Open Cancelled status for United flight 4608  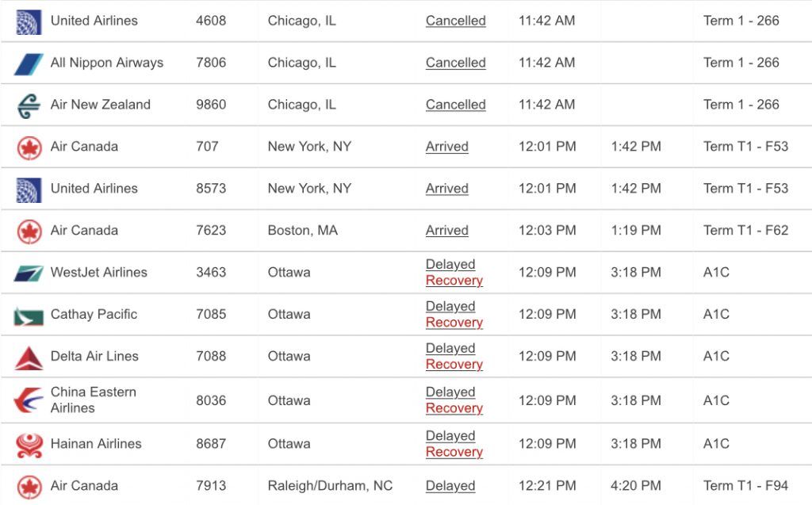[x=455, y=21]
